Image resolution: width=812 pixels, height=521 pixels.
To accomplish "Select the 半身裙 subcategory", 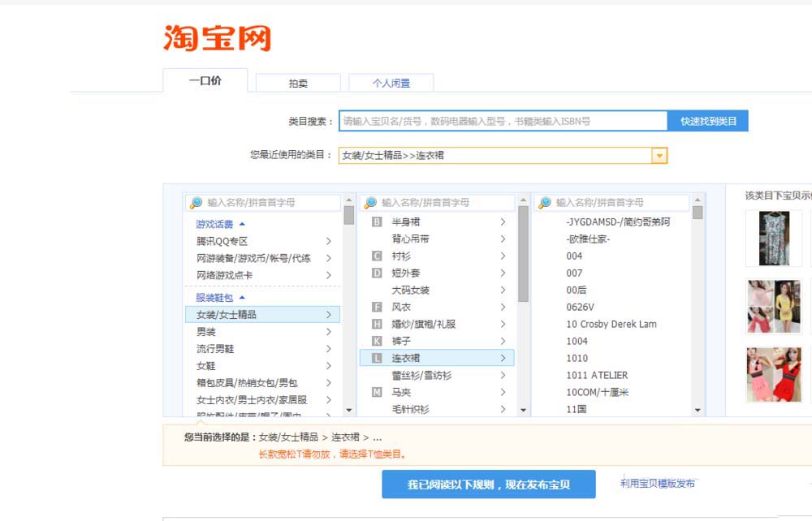I will click(437, 222).
